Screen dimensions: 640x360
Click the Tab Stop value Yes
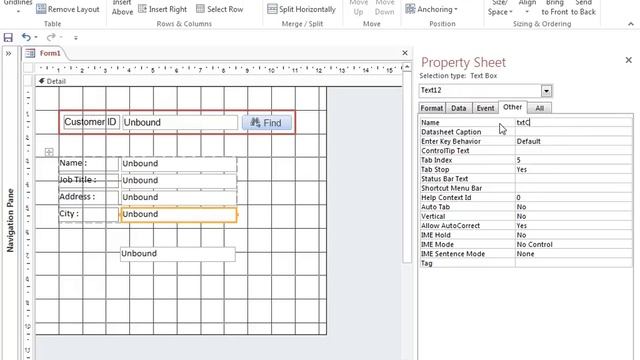click(573, 169)
